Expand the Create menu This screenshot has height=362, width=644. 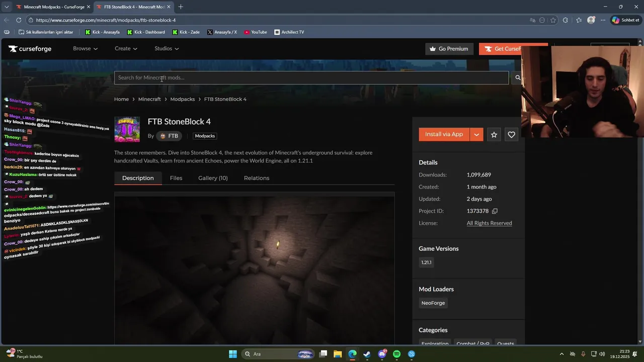(x=126, y=49)
